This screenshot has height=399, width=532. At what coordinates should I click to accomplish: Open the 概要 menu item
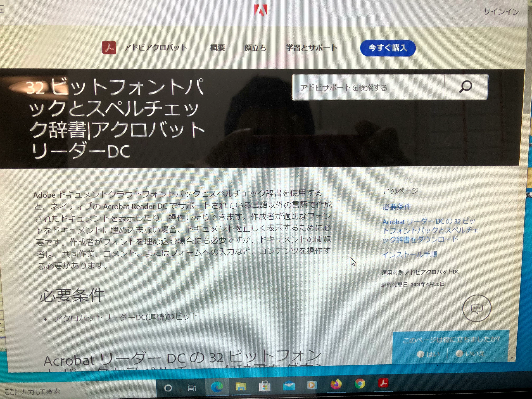[217, 48]
